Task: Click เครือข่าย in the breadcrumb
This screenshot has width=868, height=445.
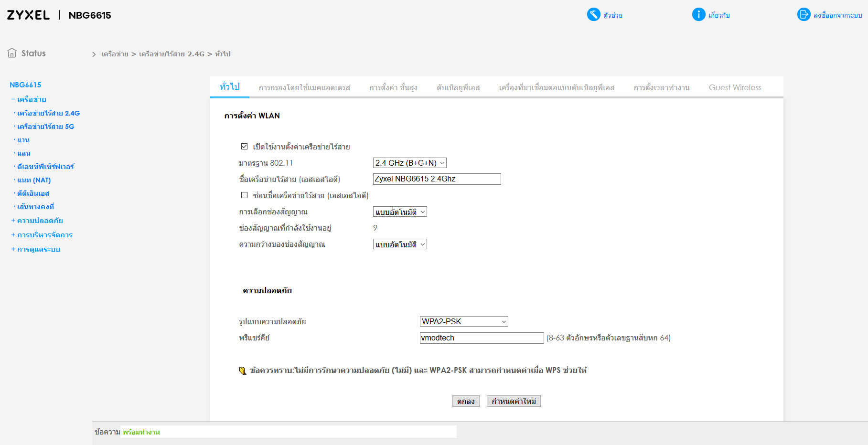Action: coord(115,54)
